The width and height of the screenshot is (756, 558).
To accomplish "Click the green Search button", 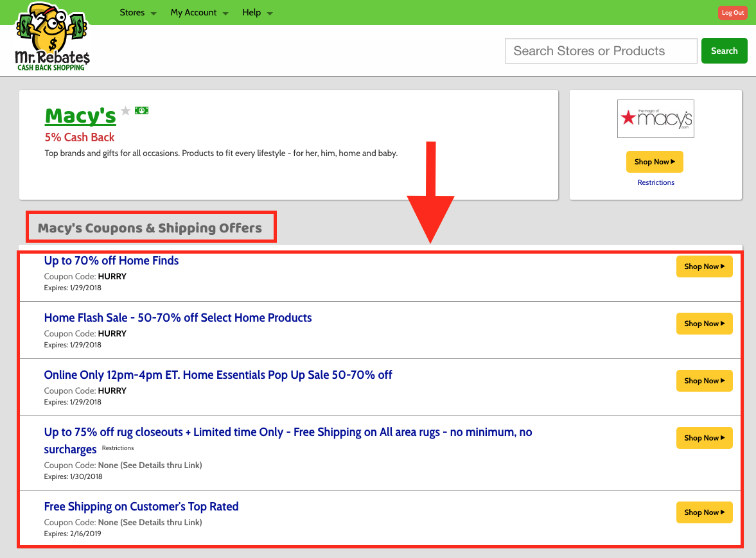I will click(724, 51).
